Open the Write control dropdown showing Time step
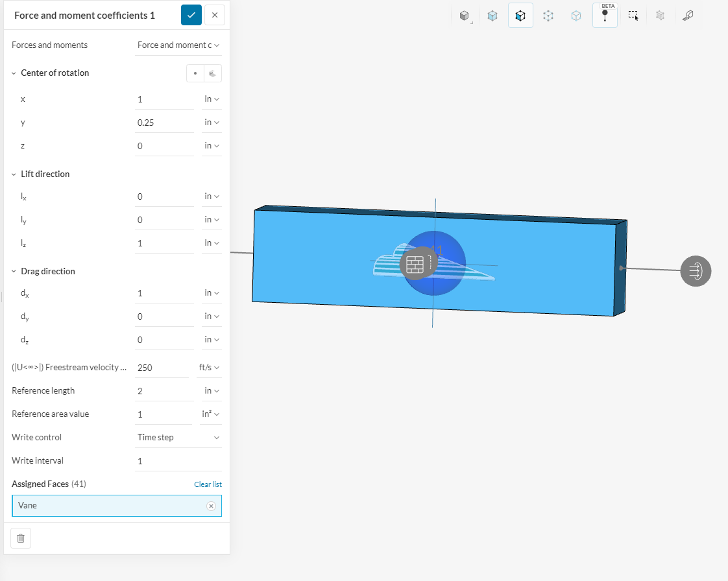This screenshot has height=581, width=728. point(178,436)
